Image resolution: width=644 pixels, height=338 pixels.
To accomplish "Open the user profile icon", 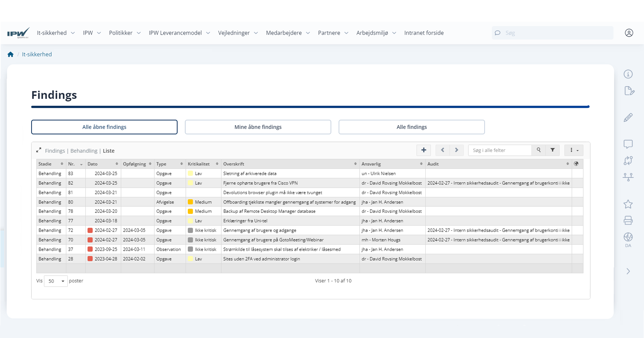I will click(x=629, y=33).
